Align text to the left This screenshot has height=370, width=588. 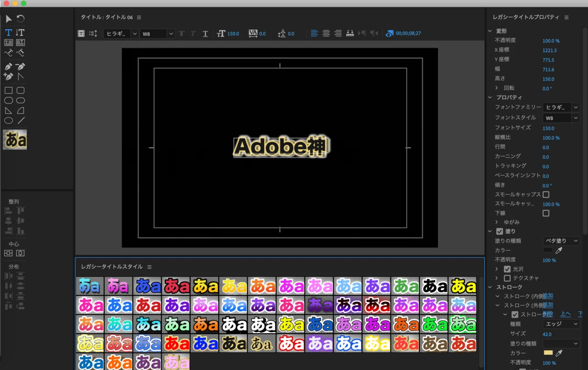tap(314, 34)
